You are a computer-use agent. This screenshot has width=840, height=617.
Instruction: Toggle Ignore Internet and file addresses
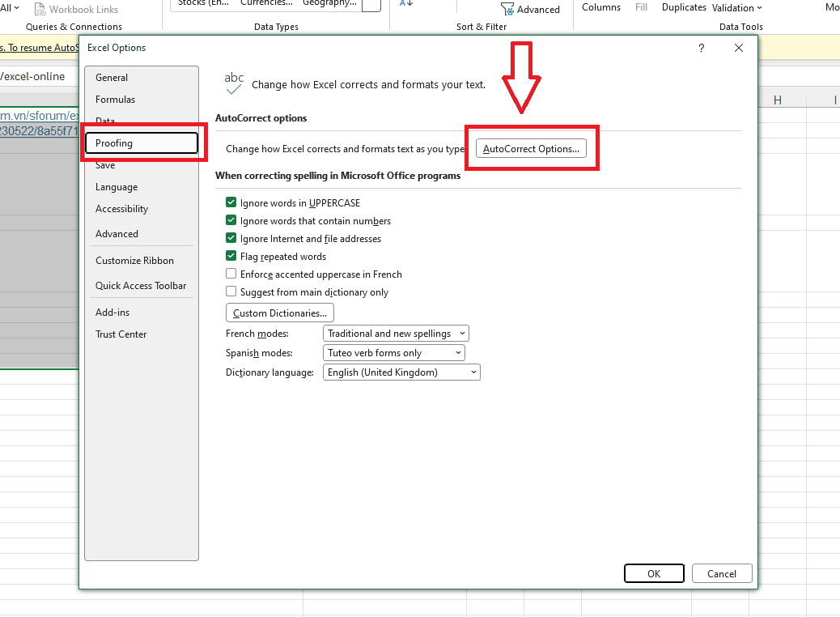231,237
